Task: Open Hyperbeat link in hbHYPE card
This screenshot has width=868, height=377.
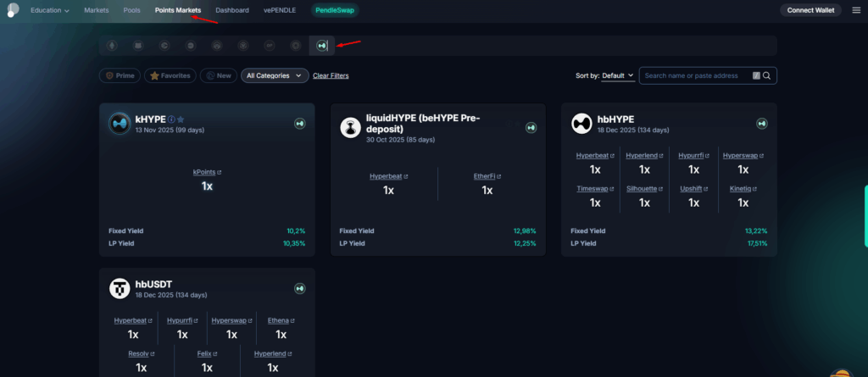Action: [x=592, y=156]
